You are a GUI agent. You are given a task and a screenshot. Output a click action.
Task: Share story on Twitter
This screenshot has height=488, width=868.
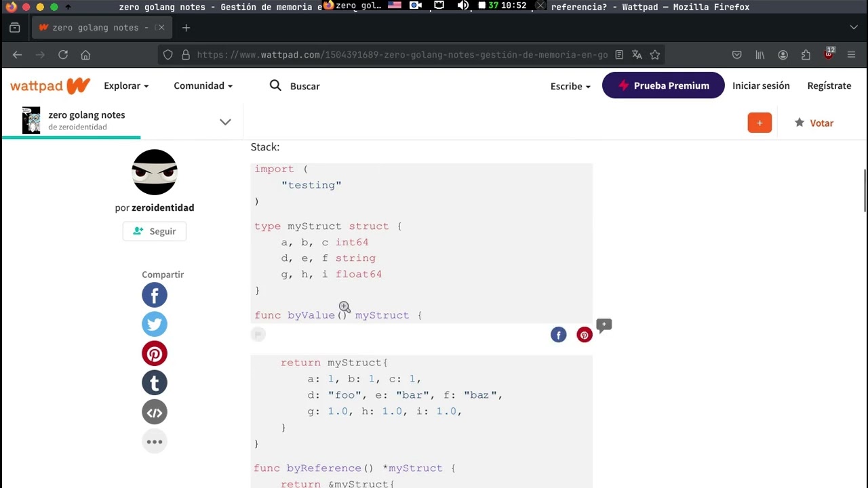pyautogui.click(x=155, y=324)
